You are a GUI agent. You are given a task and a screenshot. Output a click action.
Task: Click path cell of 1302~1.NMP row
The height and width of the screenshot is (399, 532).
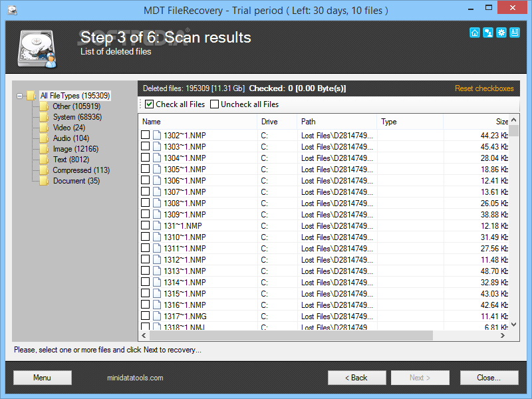tap(337, 136)
